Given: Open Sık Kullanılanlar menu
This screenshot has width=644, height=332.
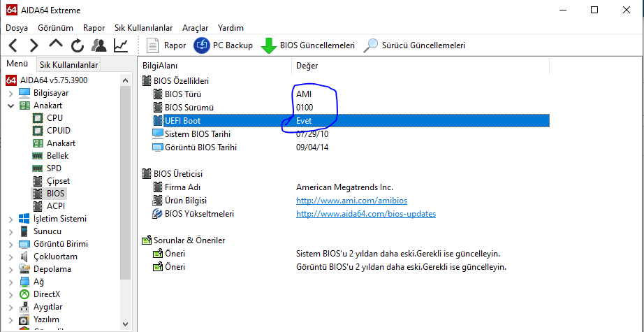Looking at the screenshot, I should [144, 28].
